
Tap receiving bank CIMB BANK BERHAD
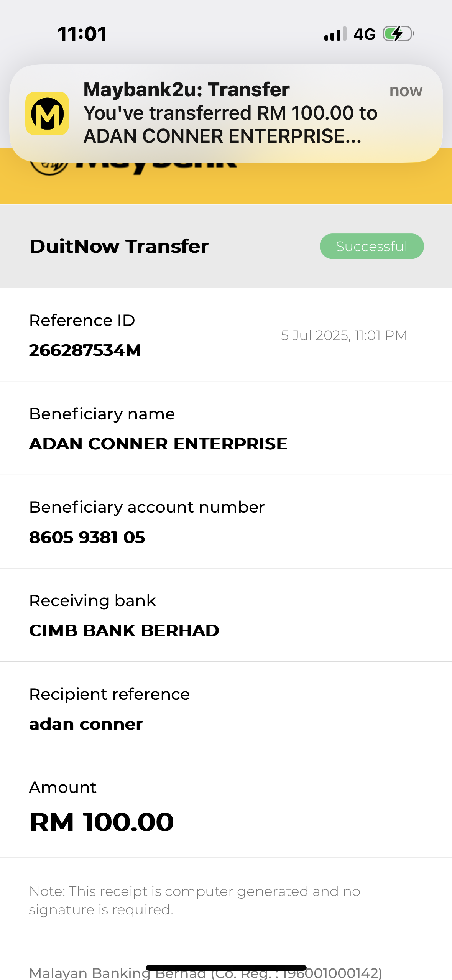click(124, 630)
